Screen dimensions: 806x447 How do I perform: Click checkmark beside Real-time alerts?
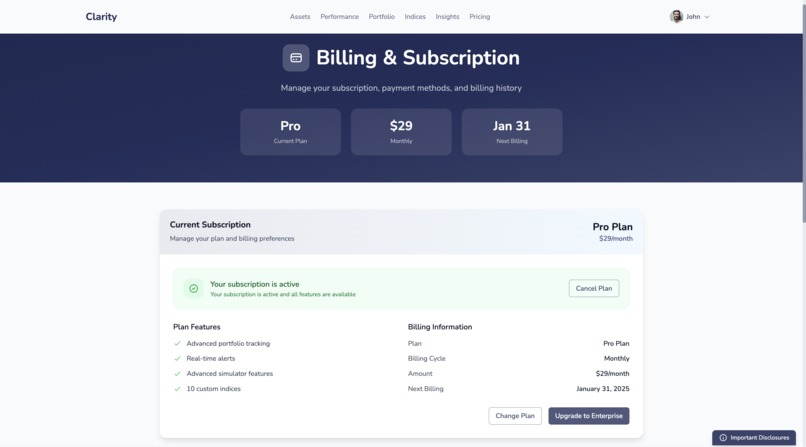click(177, 359)
